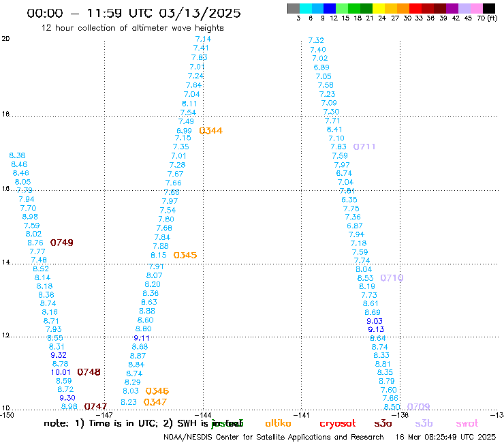Click the 0344 altika time stamp
This screenshot has height=443, width=504.
pyautogui.click(x=211, y=131)
